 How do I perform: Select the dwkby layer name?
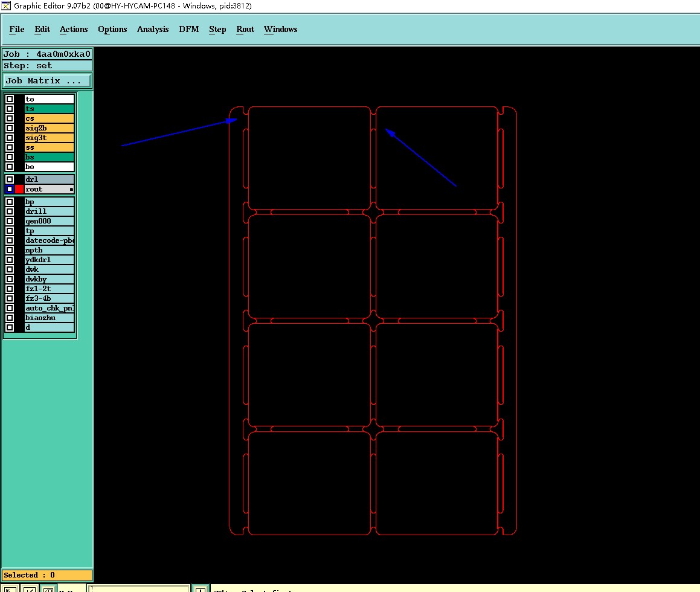pyautogui.click(x=49, y=279)
